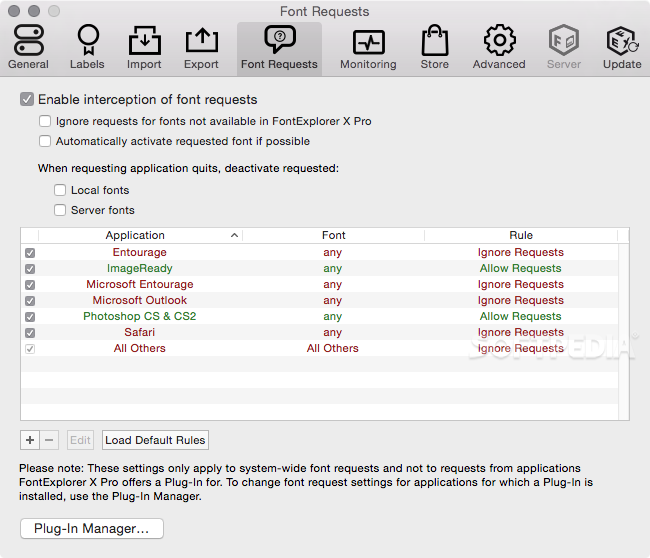Image resolution: width=650 pixels, height=558 pixels.
Task: Remove rule with the minus button
Action: point(49,440)
